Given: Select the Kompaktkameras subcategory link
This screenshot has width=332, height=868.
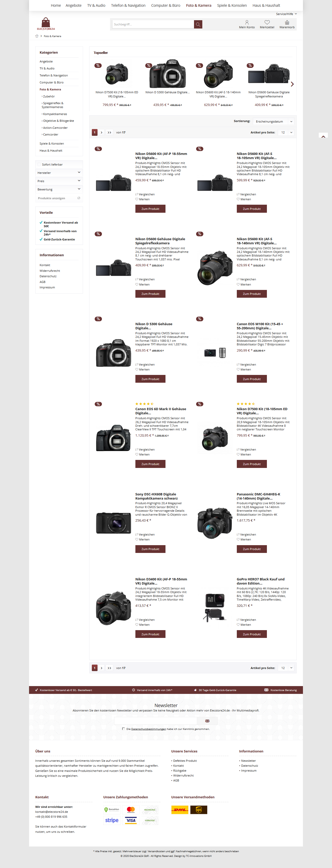Looking at the screenshot, I should point(55,114).
